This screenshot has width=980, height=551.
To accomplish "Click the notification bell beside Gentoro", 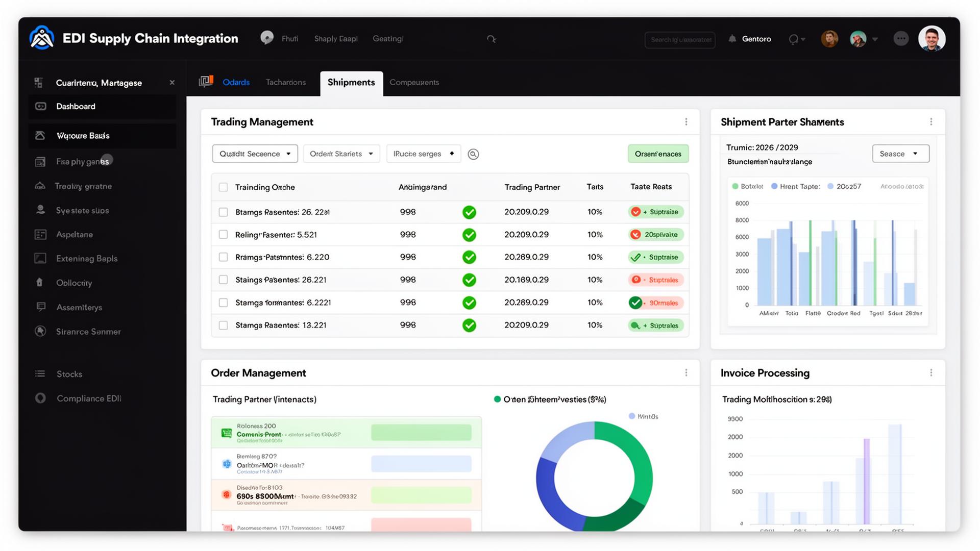I will coord(732,39).
